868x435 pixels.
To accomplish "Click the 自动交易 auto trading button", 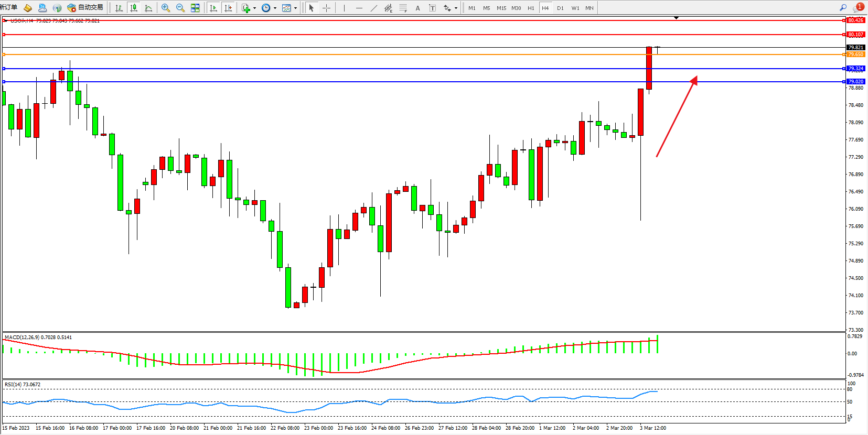I will (x=85, y=8).
